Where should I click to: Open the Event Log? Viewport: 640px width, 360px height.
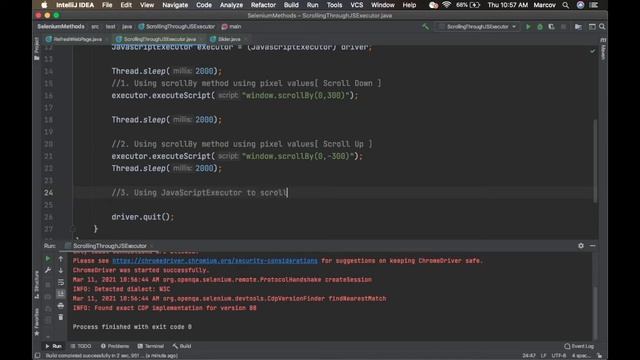[x=579, y=346]
